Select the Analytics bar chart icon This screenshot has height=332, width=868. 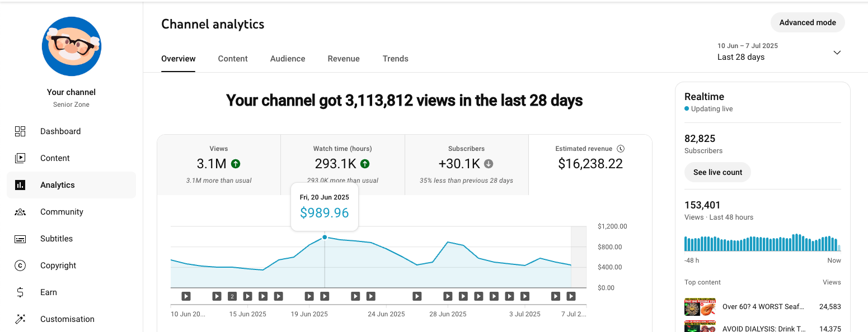[20, 185]
